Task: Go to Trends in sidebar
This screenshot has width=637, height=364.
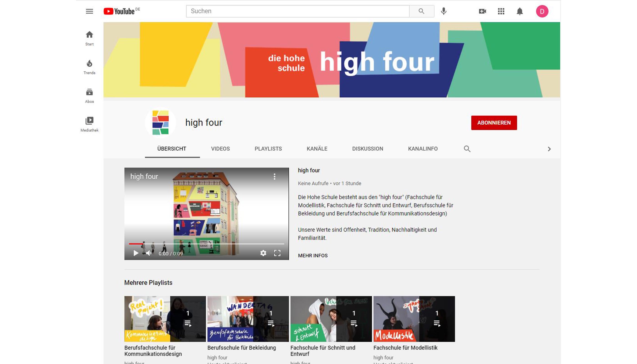Action: tap(89, 67)
